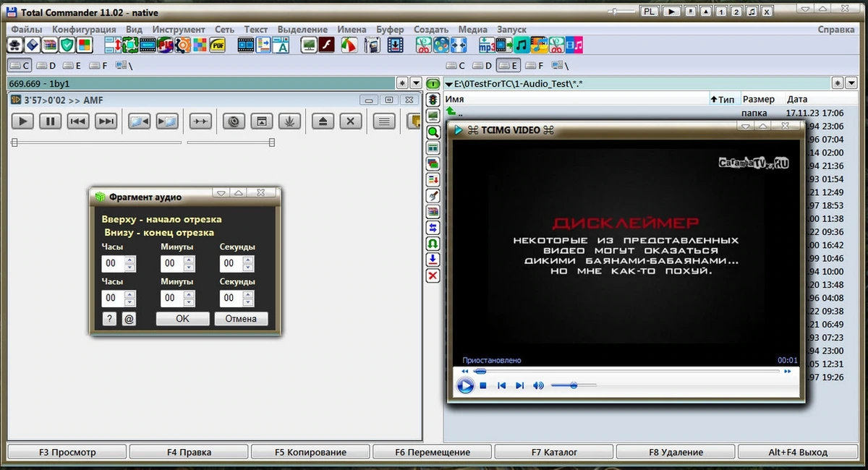Screen dimensions: 868x470
Task: Open left panel directory history dropdown arrow
Action: pos(416,84)
